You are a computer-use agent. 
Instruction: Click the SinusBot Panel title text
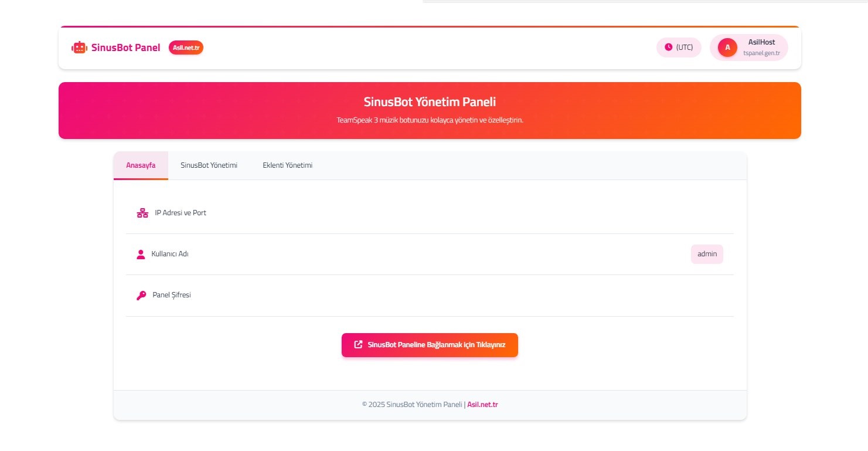[125, 48]
